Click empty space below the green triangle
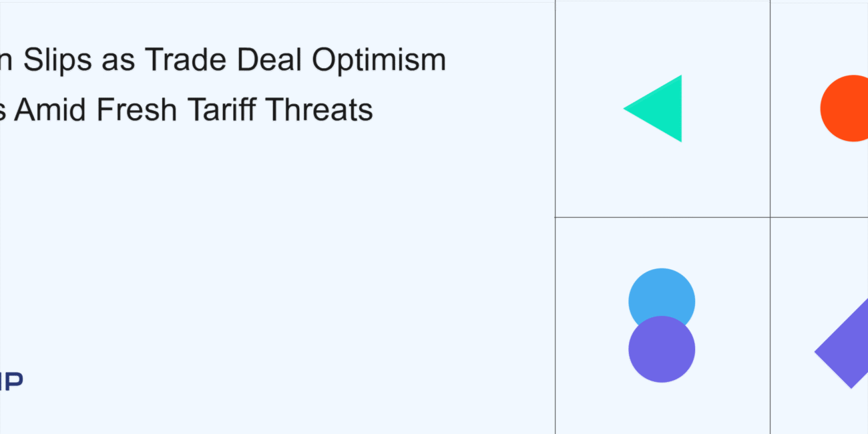 click(x=662, y=180)
